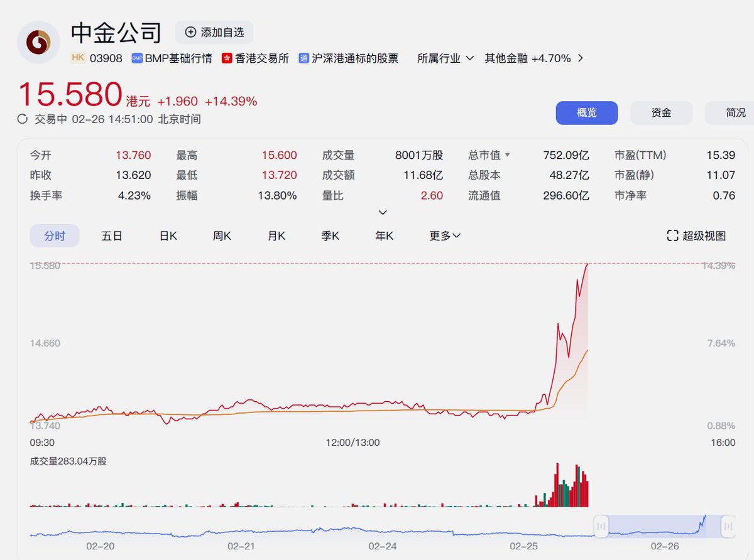Click the 最低 value 13.720

click(280, 175)
